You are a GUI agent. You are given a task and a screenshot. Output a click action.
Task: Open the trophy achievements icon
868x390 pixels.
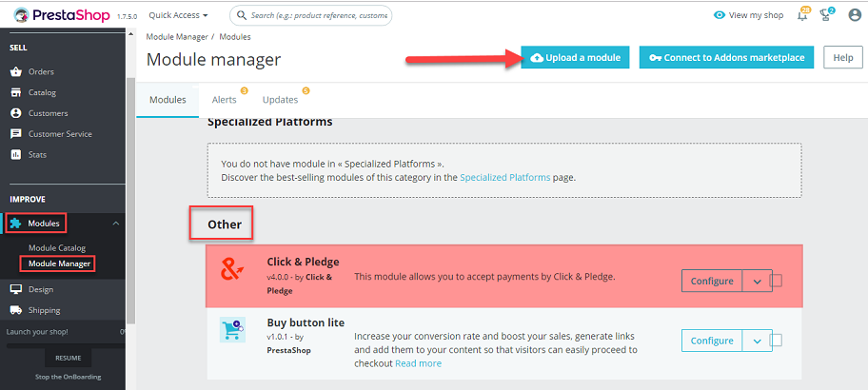(826, 15)
